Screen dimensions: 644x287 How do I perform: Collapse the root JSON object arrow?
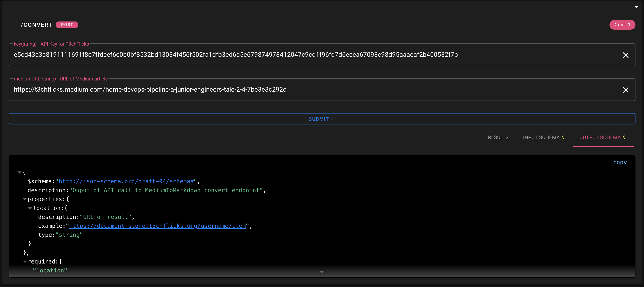19,172
